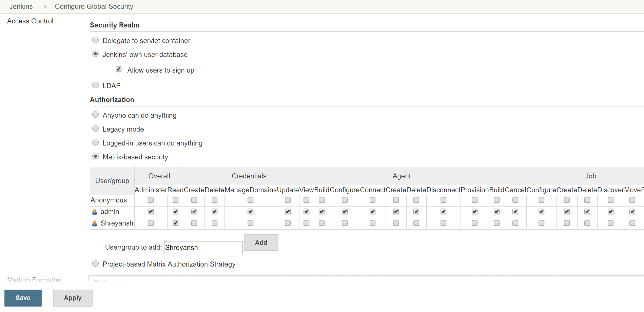Click the Credentials column group header

tap(249, 176)
